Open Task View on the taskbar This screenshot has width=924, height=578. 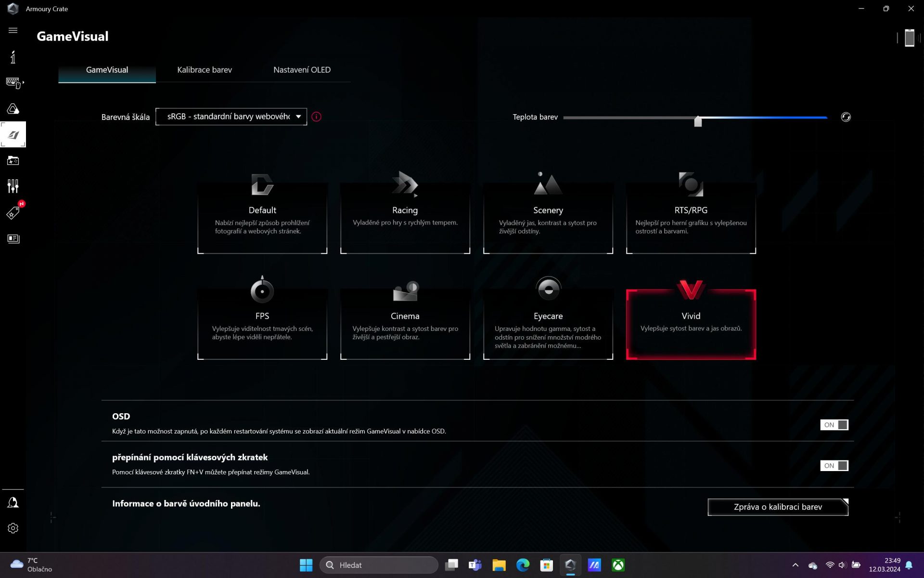(451, 565)
